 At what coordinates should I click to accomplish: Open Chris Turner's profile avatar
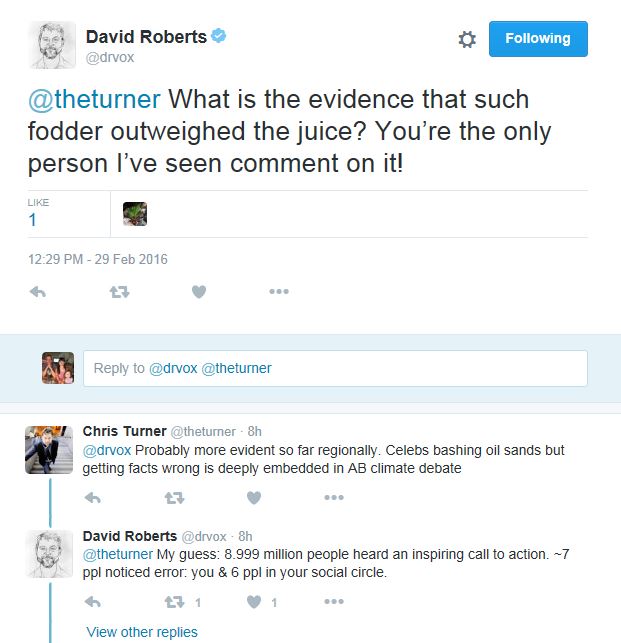coord(49,449)
